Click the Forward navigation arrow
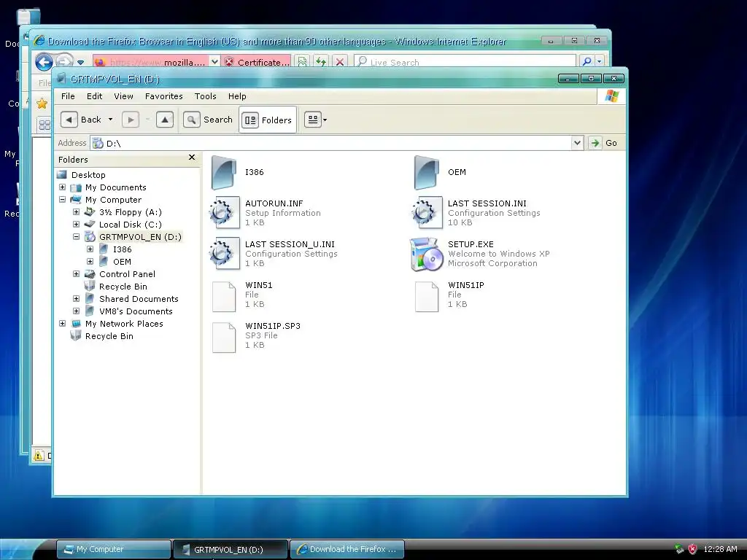Viewport: 747px width, 560px height. [x=131, y=120]
